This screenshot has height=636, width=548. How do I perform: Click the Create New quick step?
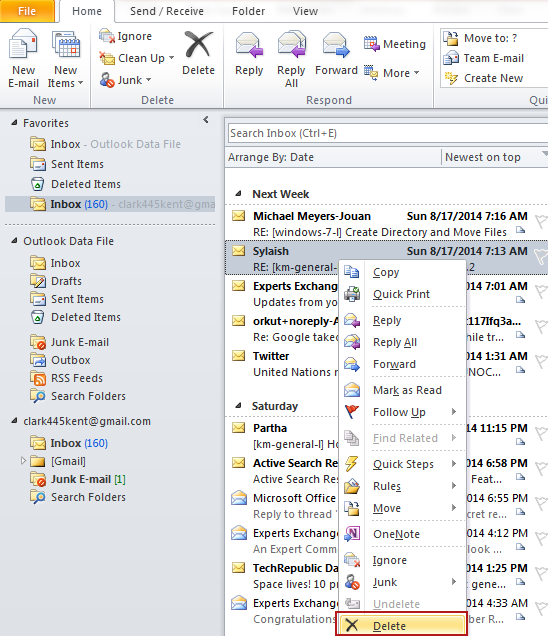484,78
